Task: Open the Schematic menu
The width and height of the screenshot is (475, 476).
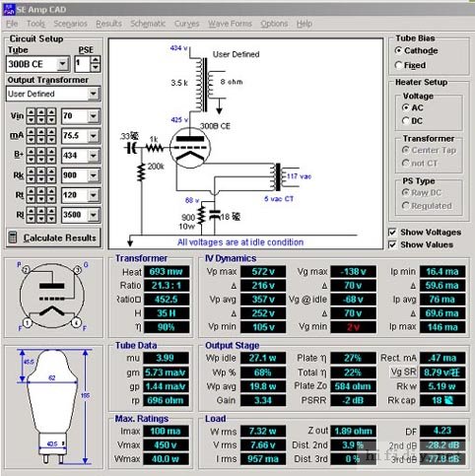Action: pos(148,24)
